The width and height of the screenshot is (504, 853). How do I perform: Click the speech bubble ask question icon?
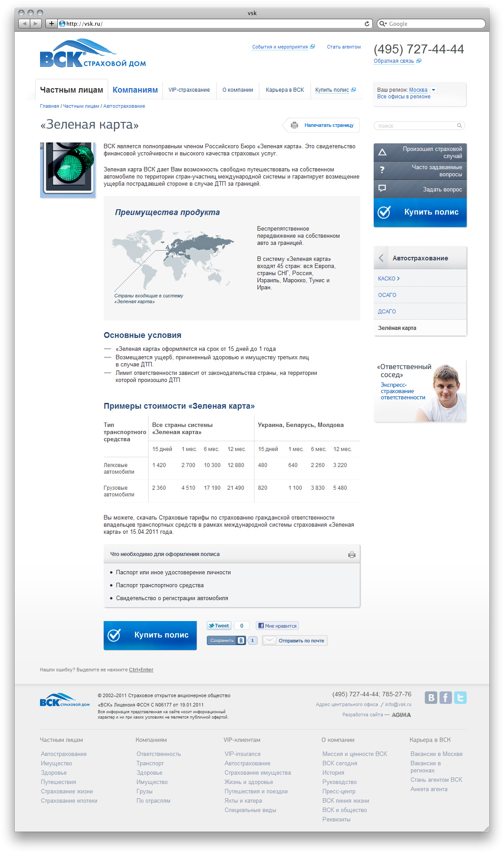(x=382, y=188)
